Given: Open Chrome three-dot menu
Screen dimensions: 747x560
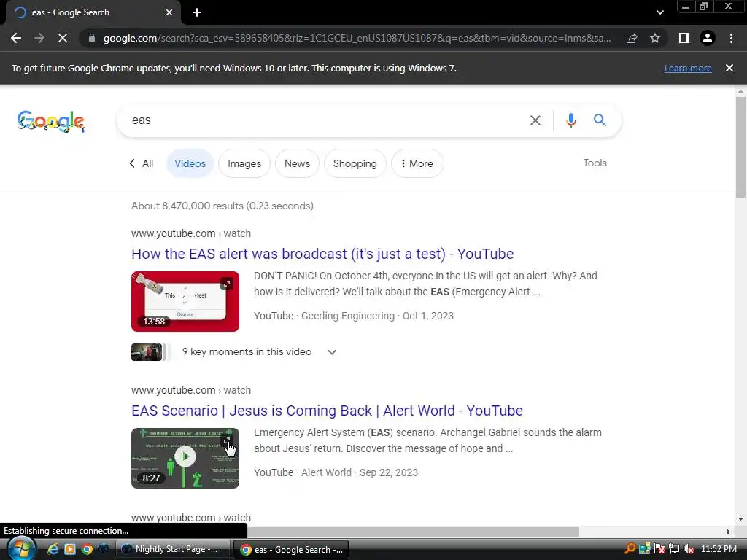Looking at the screenshot, I should 731,38.
